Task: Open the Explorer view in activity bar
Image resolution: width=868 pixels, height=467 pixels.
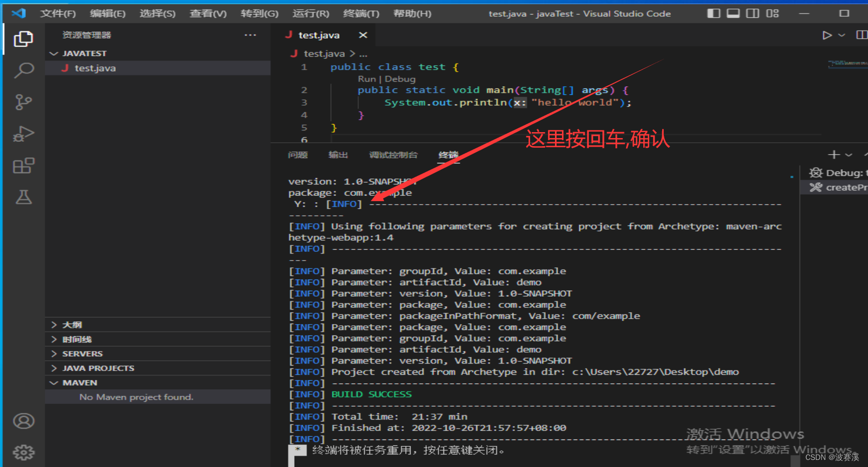Action: [23, 39]
